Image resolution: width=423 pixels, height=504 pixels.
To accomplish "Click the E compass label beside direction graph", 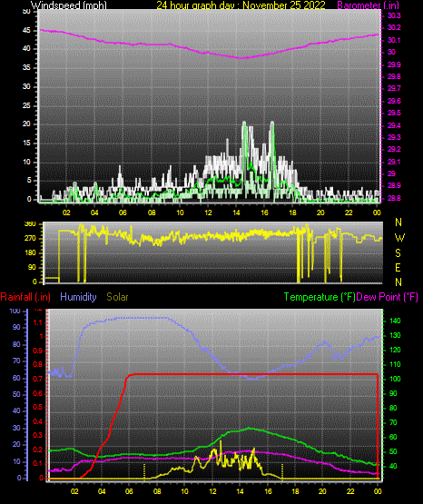I will (x=398, y=267).
